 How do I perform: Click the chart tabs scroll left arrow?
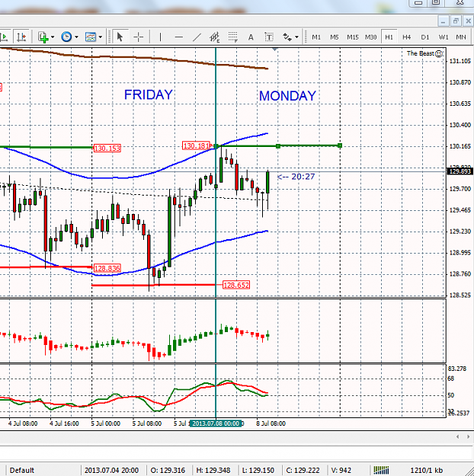pyautogui.click(x=457, y=437)
